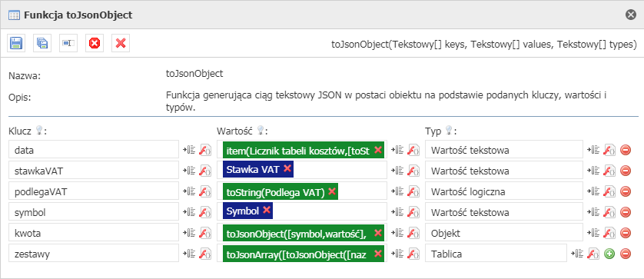Remove the Symbol variable tag

(267, 210)
